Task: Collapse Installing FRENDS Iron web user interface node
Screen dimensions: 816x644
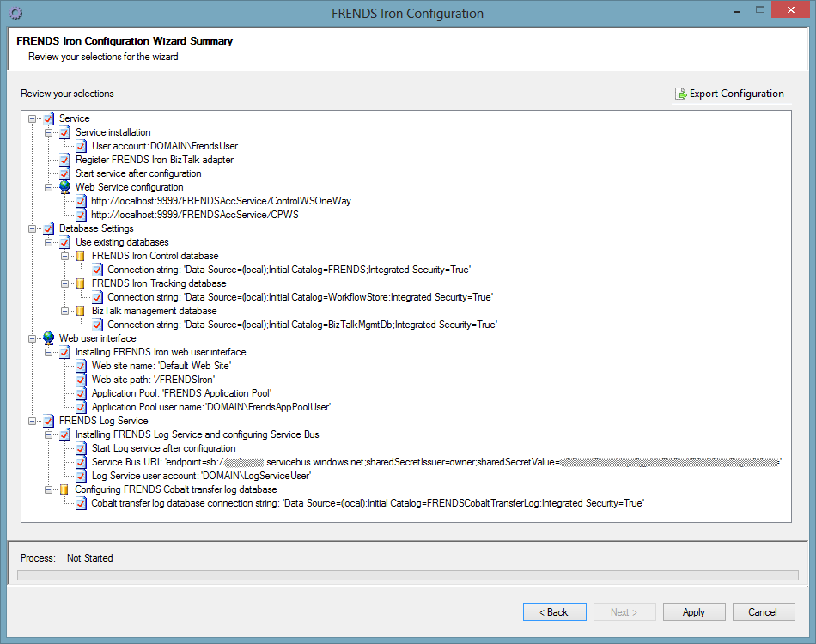Action: [x=48, y=352]
